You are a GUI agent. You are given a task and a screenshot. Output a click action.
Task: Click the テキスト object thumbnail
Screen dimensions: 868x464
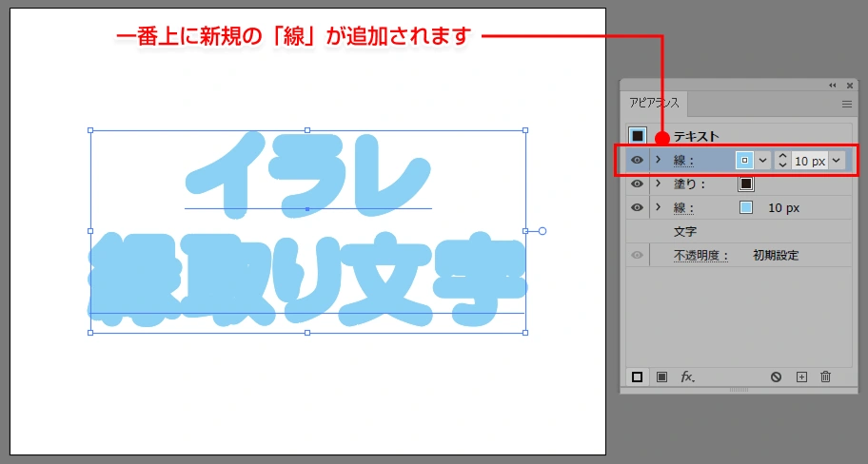(x=638, y=136)
